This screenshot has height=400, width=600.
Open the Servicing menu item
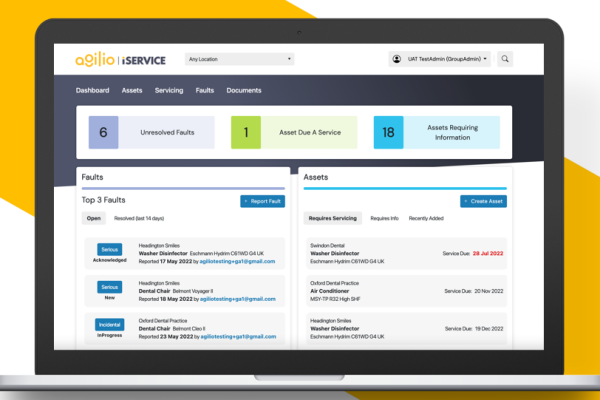tap(169, 90)
